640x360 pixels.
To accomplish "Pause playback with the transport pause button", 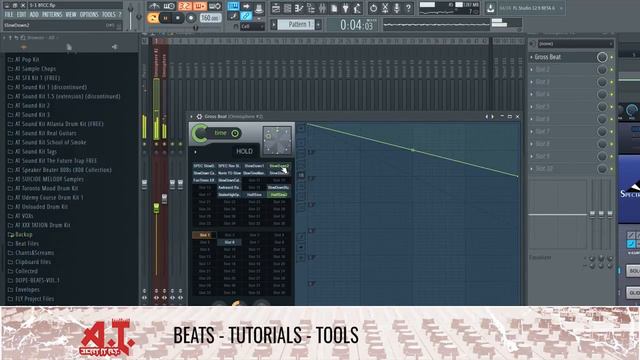I will click(165, 18).
